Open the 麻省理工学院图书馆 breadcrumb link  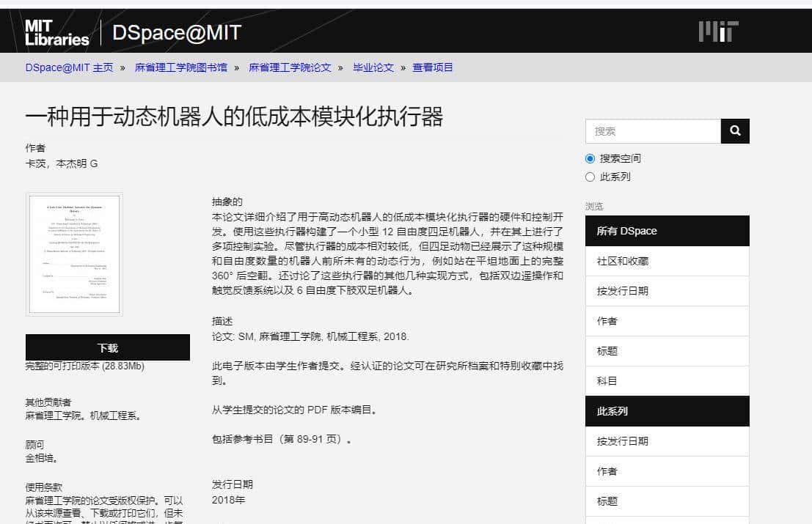point(181,67)
